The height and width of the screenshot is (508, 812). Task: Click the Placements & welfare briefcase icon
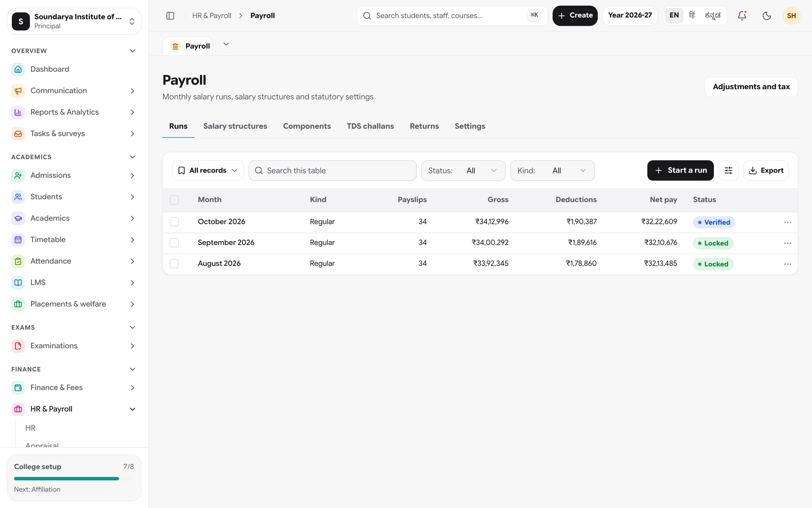[x=18, y=304]
